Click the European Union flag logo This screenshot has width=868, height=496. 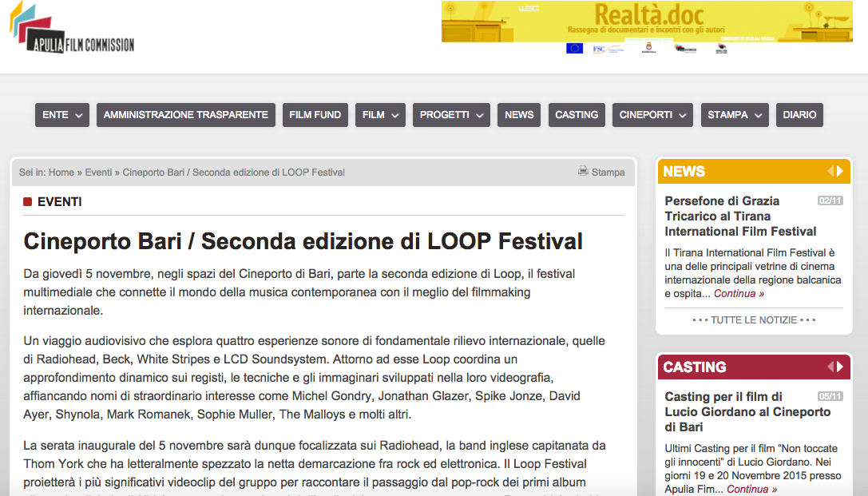pos(574,48)
